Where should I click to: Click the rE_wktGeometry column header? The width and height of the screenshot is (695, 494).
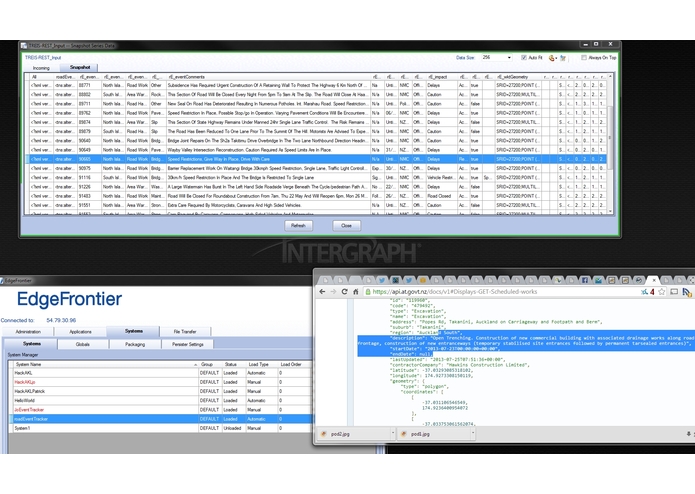[519, 77]
